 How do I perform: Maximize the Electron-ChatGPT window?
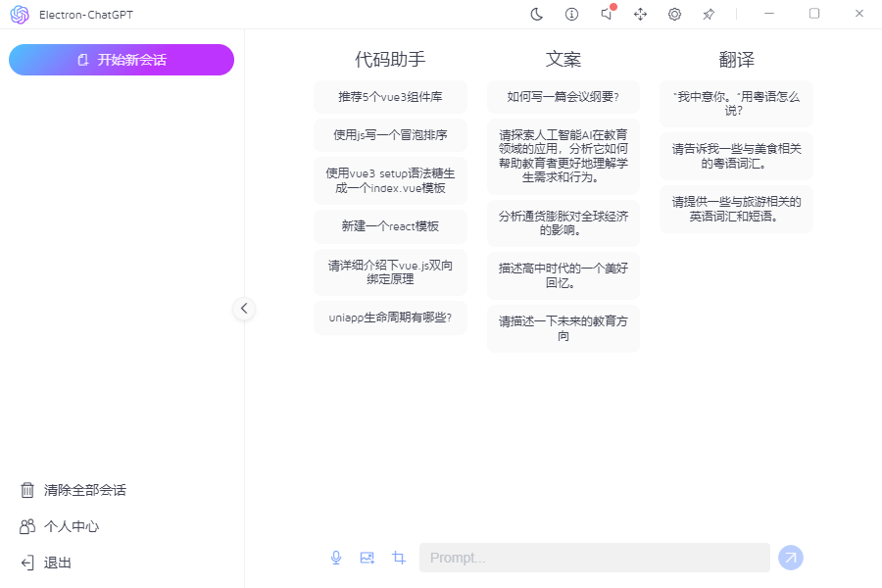[814, 14]
